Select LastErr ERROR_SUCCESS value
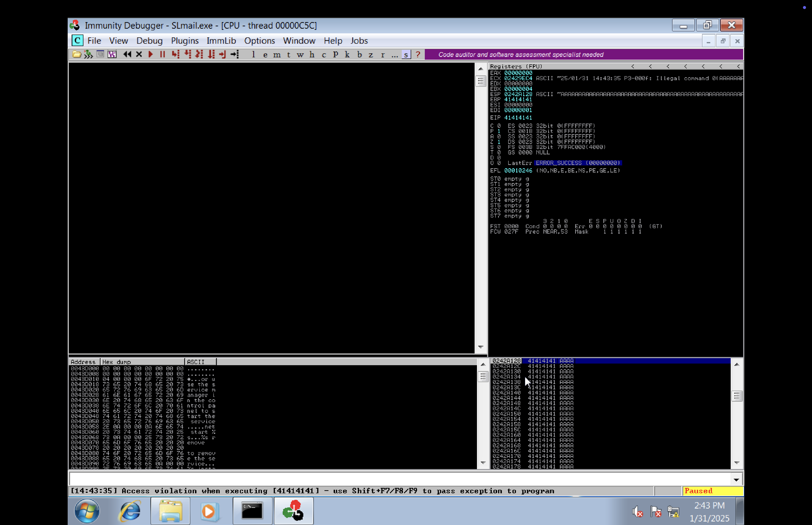The width and height of the screenshot is (812, 525). click(578, 163)
